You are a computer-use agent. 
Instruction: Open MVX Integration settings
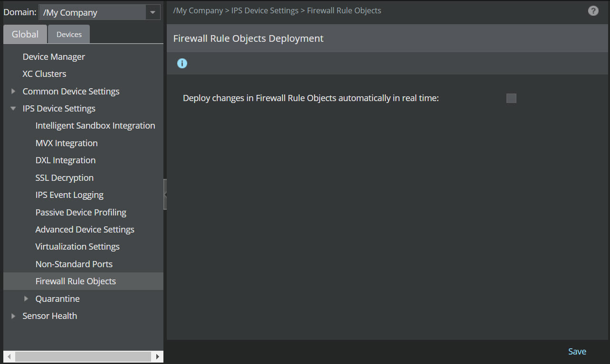click(67, 143)
